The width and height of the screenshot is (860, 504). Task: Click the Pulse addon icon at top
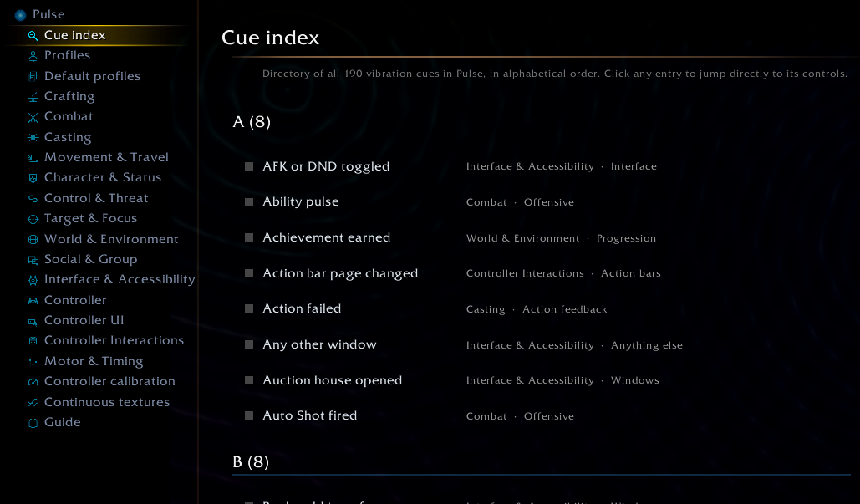pos(20,15)
